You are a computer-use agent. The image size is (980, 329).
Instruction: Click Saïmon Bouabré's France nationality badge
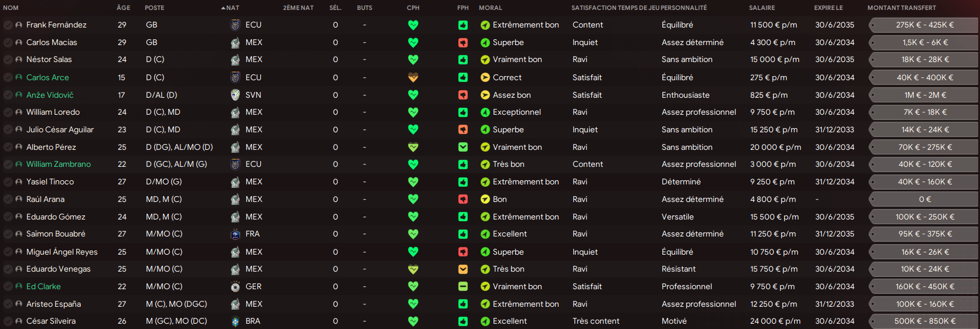coord(235,234)
